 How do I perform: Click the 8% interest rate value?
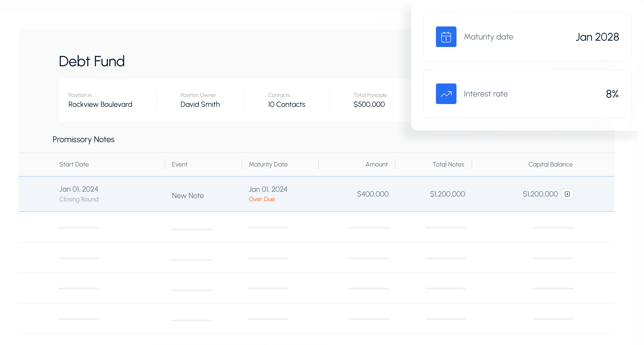(x=612, y=94)
